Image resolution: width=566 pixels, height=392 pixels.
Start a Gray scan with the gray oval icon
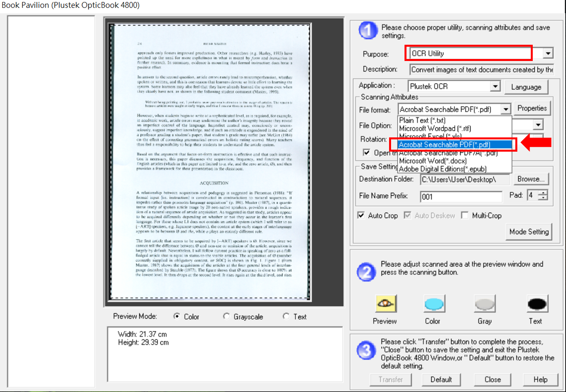coord(484,304)
